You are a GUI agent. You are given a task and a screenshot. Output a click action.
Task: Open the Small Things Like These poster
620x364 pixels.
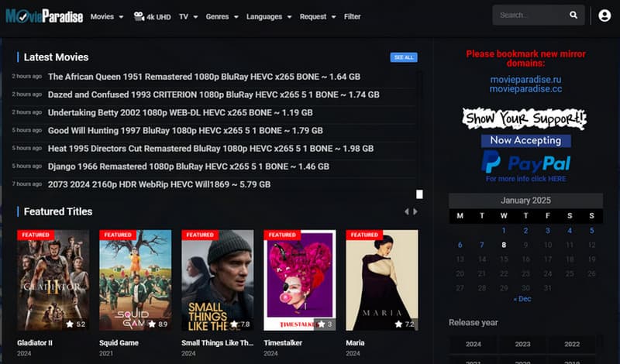218,280
